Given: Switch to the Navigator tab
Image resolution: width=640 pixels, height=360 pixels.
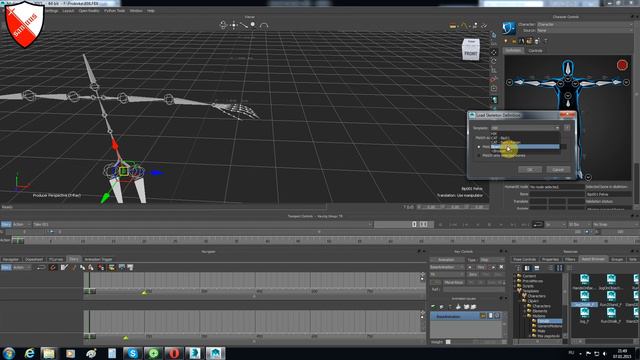Looking at the screenshot, I should coord(11,259).
